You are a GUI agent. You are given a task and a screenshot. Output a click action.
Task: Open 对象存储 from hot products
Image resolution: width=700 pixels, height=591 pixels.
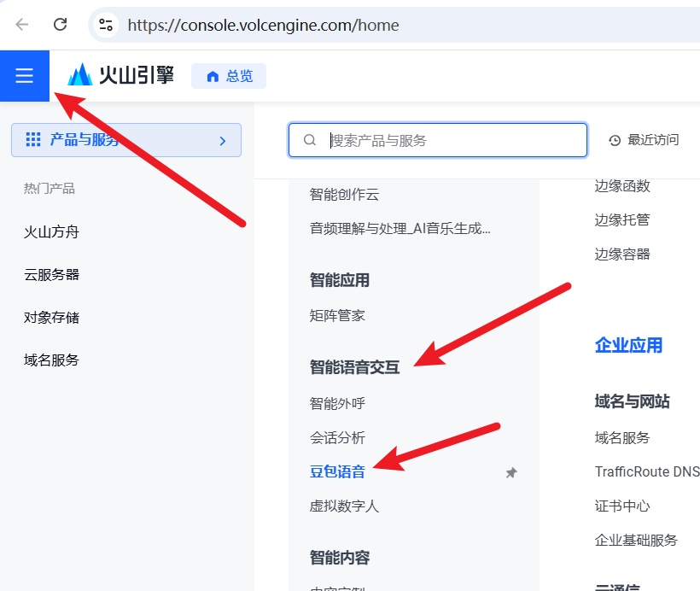[x=51, y=317]
